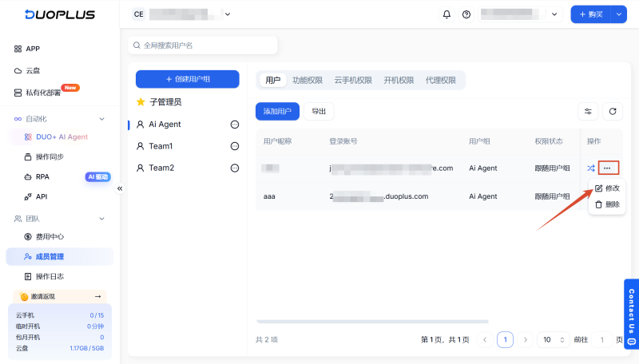Open the help question-mark icon

[x=466, y=14]
